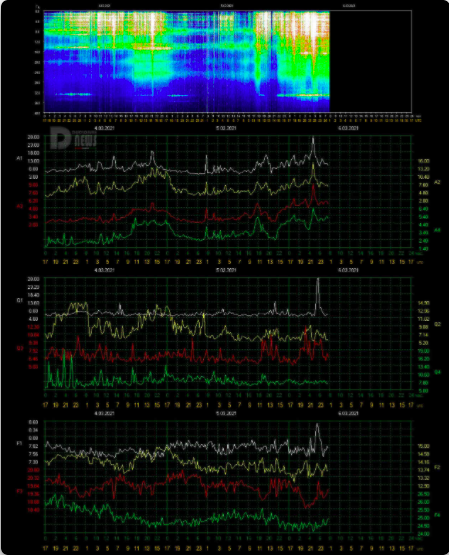Click the tall white Q1 spike in quality chart
449x555 pixels.
click(318, 294)
